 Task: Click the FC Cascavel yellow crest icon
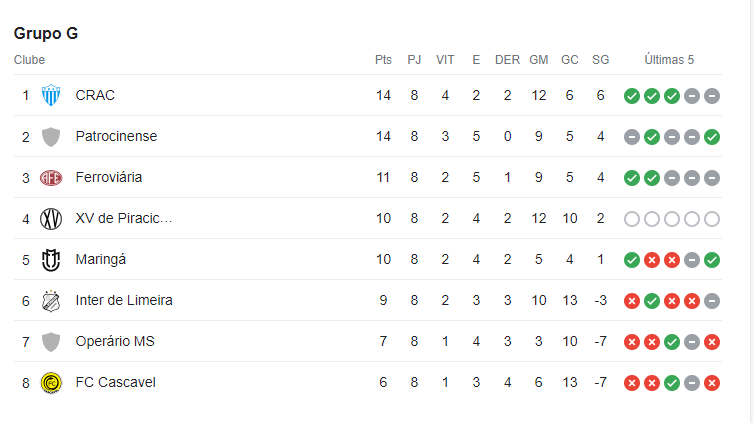tap(51, 383)
